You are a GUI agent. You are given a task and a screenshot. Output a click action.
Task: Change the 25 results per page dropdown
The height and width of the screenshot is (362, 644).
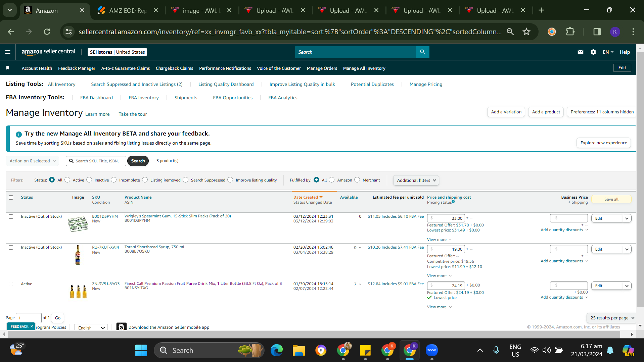pyautogui.click(x=612, y=318)
